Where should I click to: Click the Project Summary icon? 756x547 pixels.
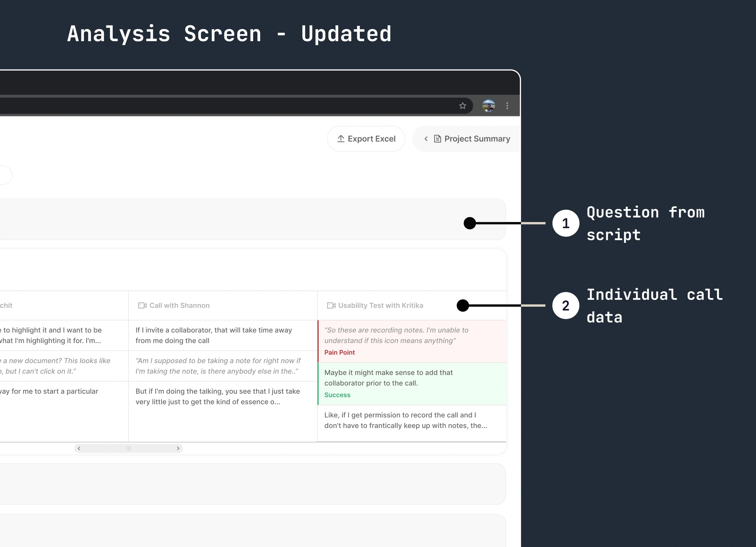[x=437, y=139]
